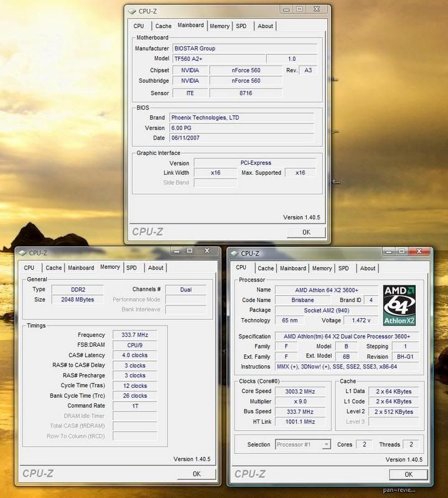448x498 pixels.
Task: Click the sensor value 8716
Action: pyautogui.click(x=246, y=93)
